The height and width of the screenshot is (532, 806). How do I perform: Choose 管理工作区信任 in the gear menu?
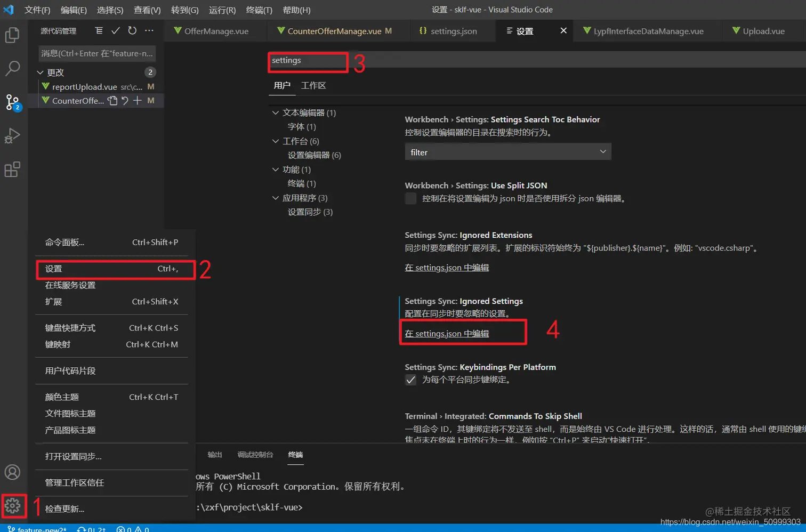112,483
